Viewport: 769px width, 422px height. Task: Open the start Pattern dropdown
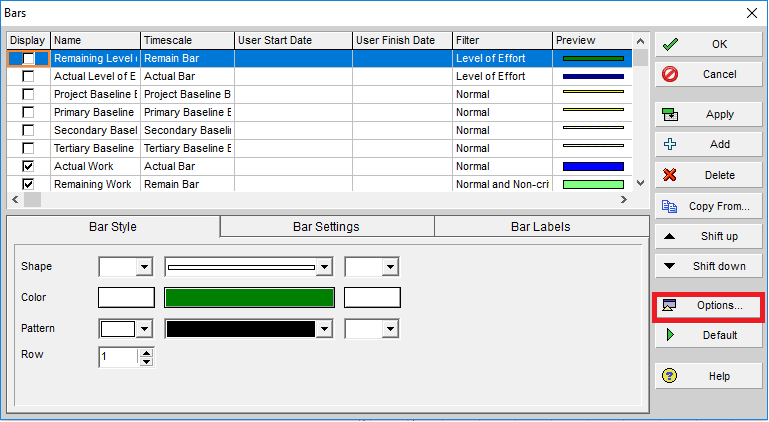click(x=144, y=329)
